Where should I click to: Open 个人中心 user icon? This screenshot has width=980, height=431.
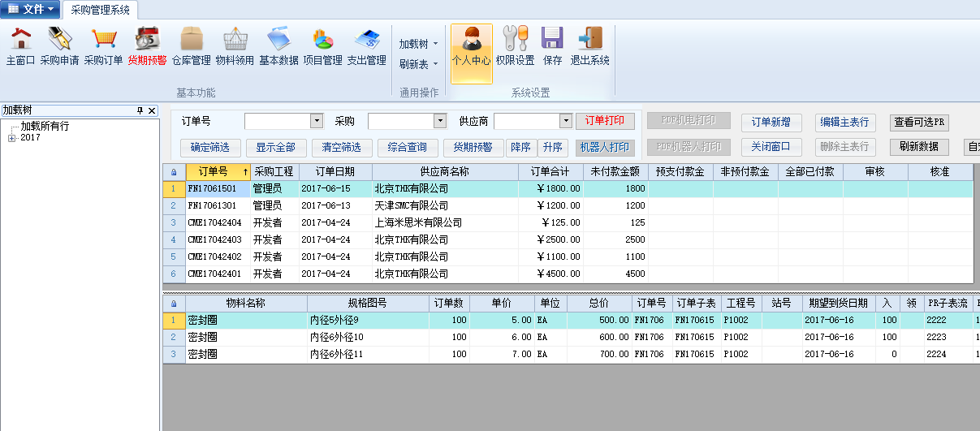[x=471, y=53]
